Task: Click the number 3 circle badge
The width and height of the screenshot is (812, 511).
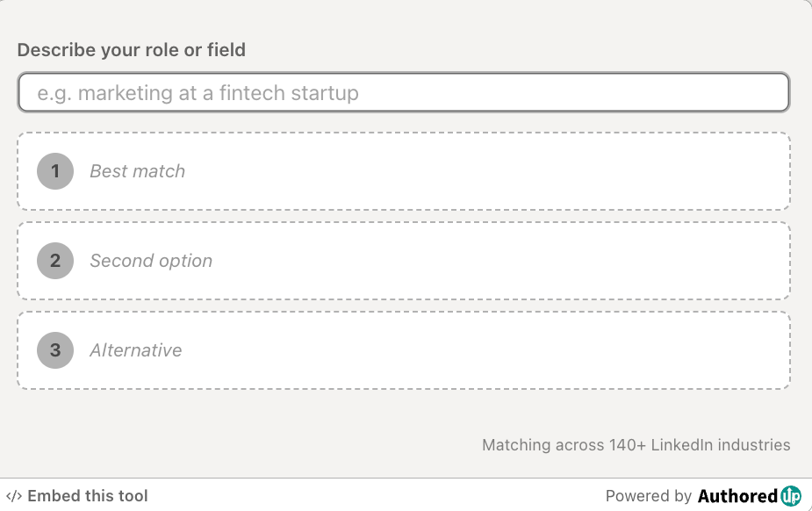Action: [55, 350]
